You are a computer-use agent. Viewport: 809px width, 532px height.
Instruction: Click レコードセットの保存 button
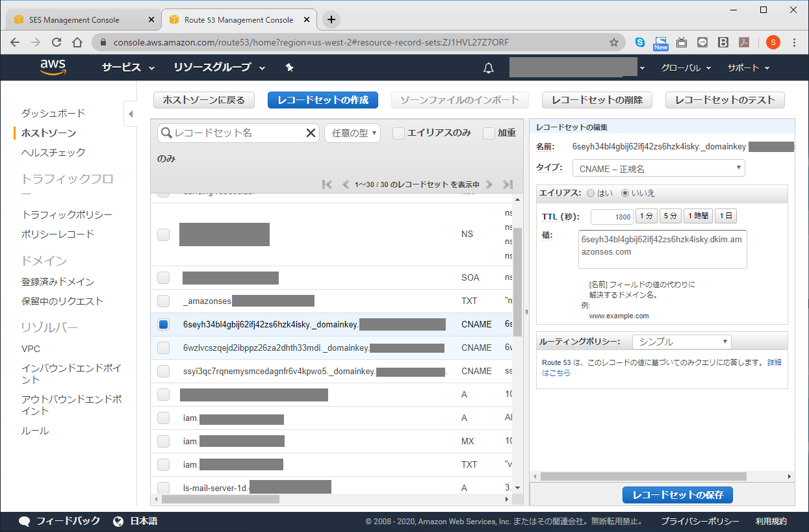(678, 495)
